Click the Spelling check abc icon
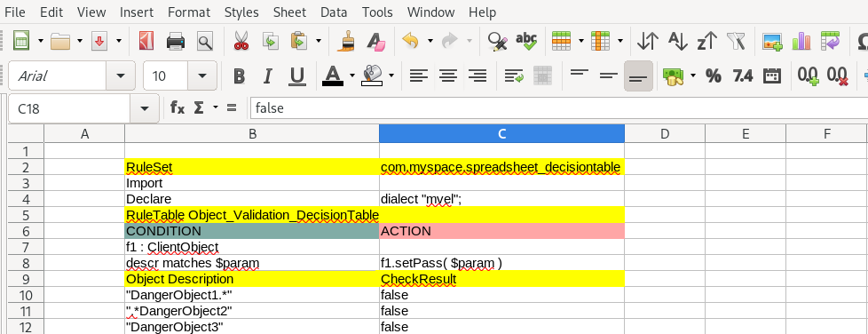This screenshot has height=334, width=868. pos(526,41)
